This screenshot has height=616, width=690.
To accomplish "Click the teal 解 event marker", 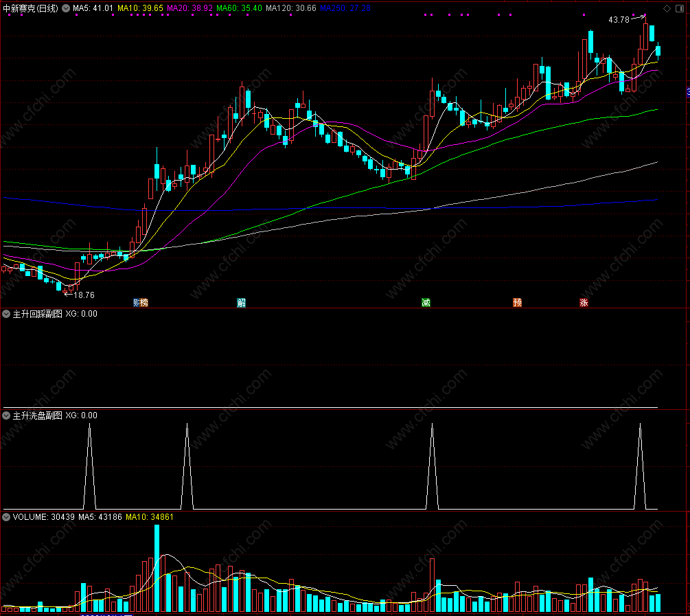I will (x=241, y=302).
